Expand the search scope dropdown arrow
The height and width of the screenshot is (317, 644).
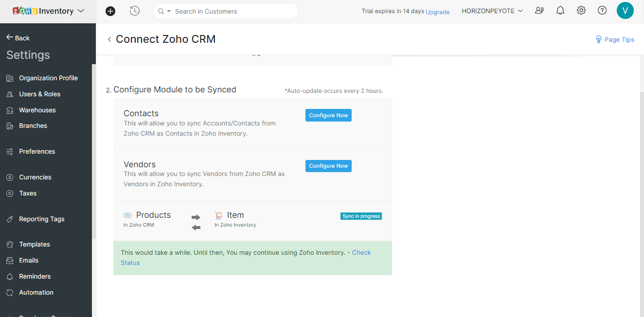[x=169, y=11]
